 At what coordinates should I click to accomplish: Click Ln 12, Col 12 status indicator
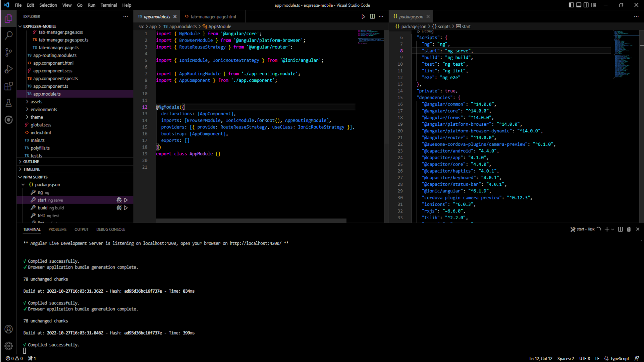click(x=541, y=358)
